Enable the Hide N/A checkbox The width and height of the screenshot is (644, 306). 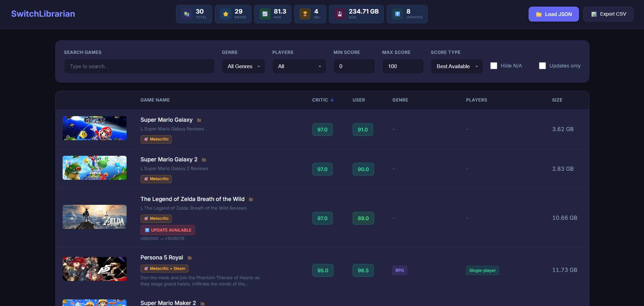coord(494,66)
